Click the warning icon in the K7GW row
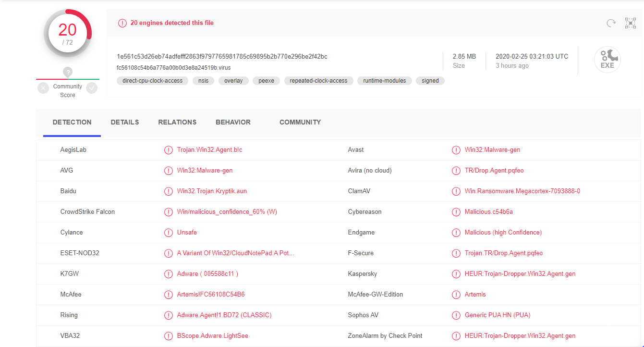The width and height of the screenshot is (644, 347). [x=169, y=274]
